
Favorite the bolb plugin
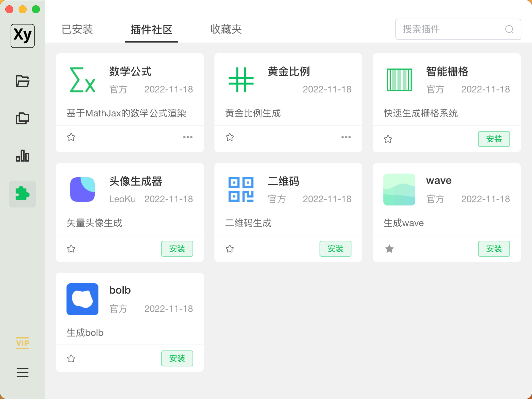coord(71,358)
